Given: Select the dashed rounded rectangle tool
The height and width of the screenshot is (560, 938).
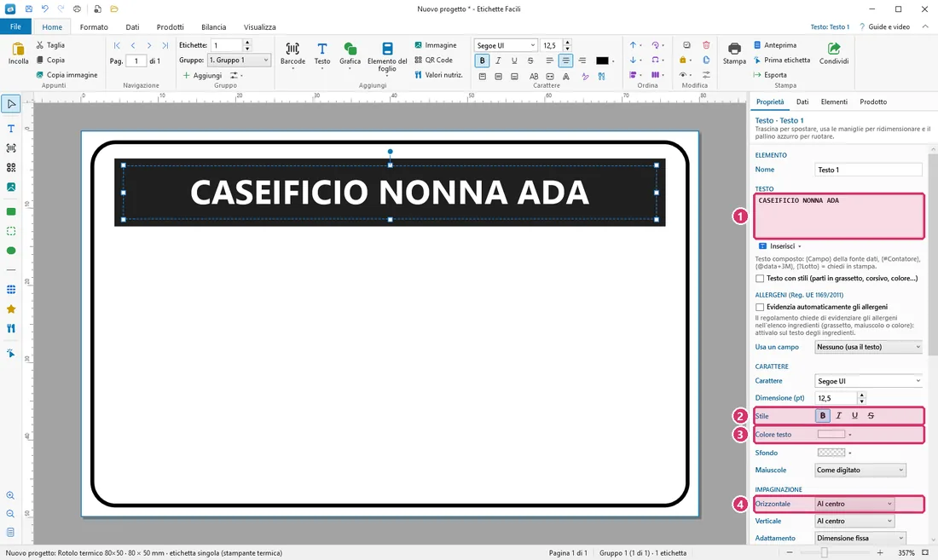Looking at the screenshot, I should point(11,231).
